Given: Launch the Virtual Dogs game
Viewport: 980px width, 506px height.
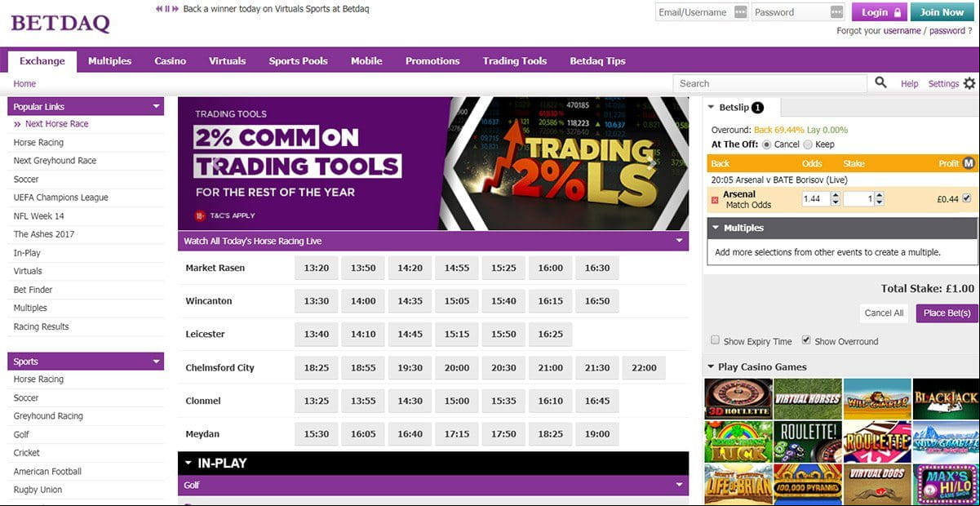Looking at the screenshot, I should click(x=877, y=484).
